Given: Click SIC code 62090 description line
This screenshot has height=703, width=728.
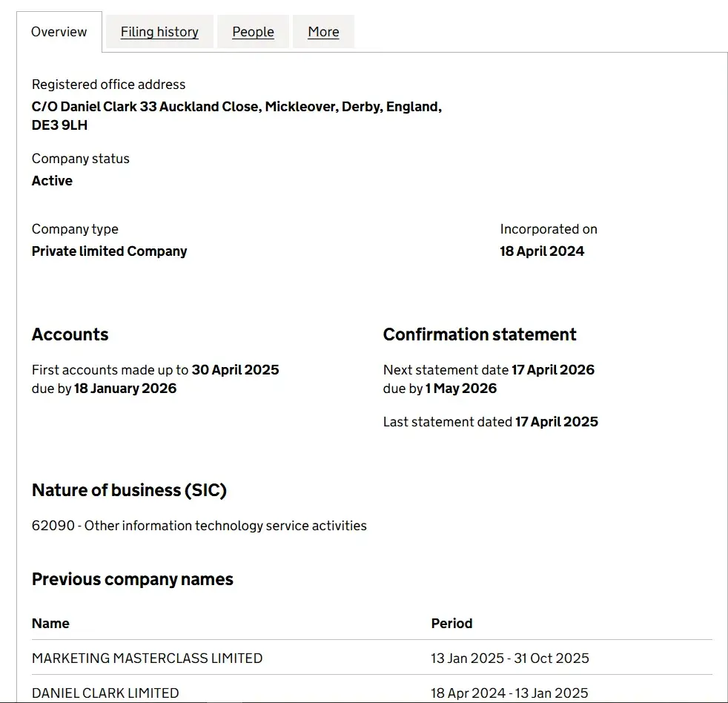Looking at the screenshot, I should point(199,526).
